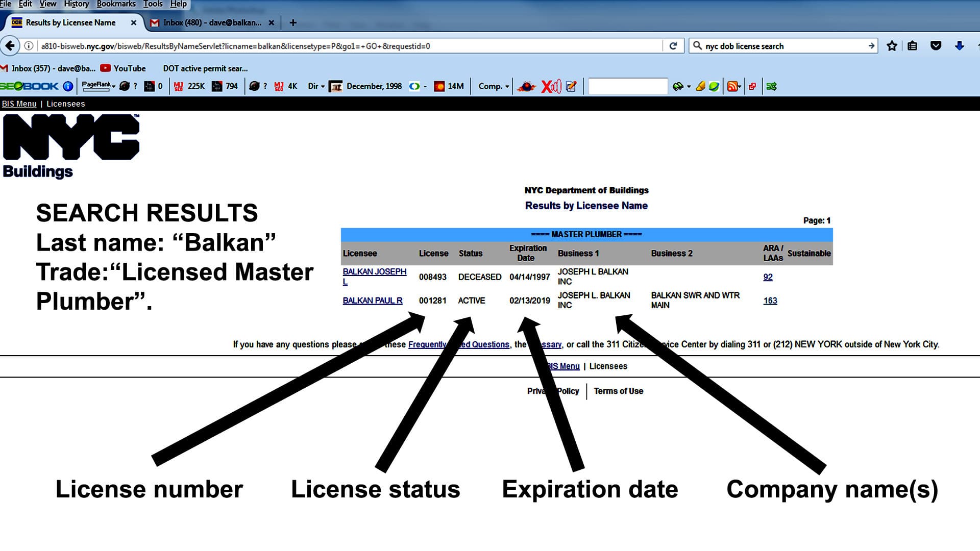Open the History menu
The height and width of the screenshot is (551, 980).
pyautogui.click(x=77, y=4)
